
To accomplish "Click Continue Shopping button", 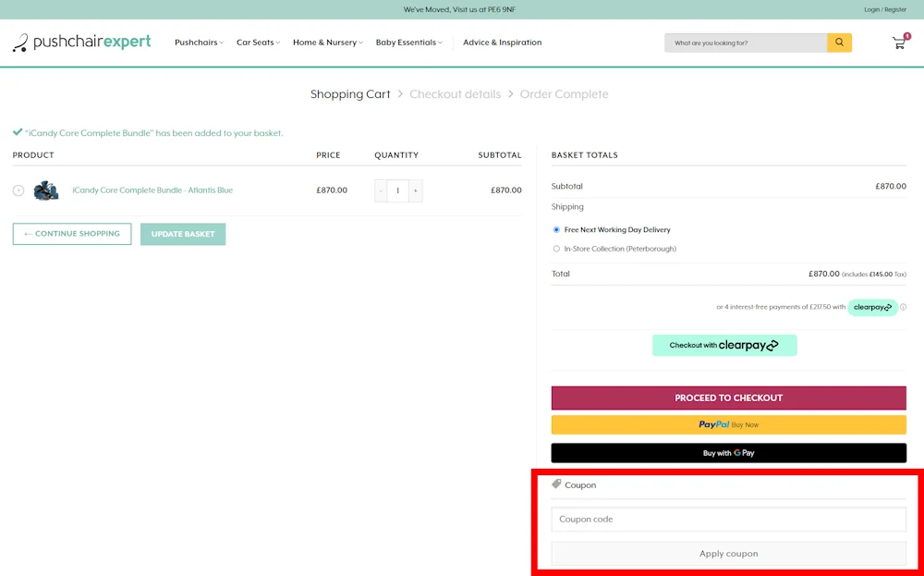I will [x=72, y=234].
